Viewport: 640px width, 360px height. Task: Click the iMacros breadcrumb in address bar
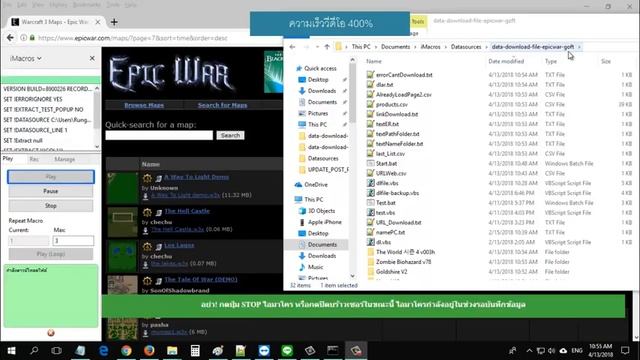point(430,47)
